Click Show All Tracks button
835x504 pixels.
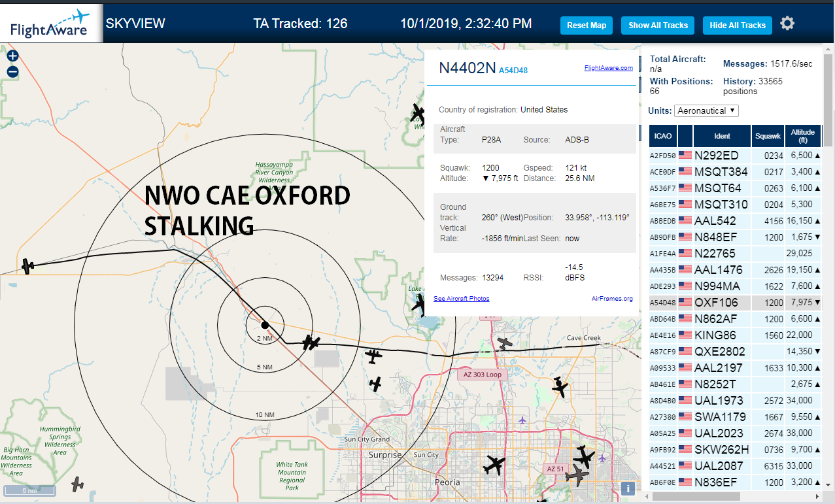658,25
